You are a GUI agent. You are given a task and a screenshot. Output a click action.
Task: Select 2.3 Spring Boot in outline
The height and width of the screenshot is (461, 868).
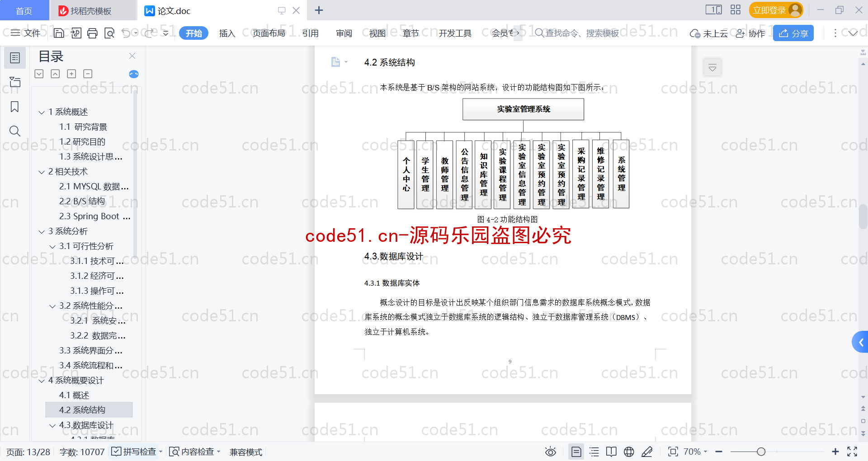click(x=94, y=216)
